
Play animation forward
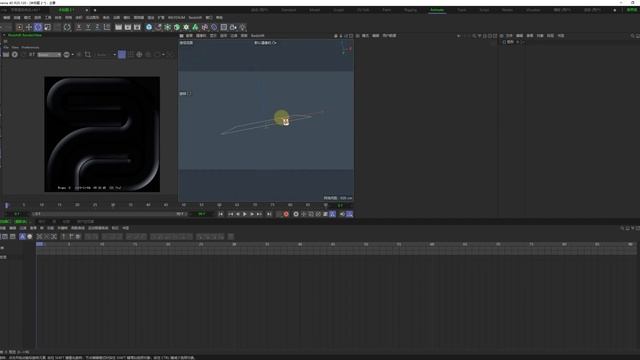(x=245, y=214)
